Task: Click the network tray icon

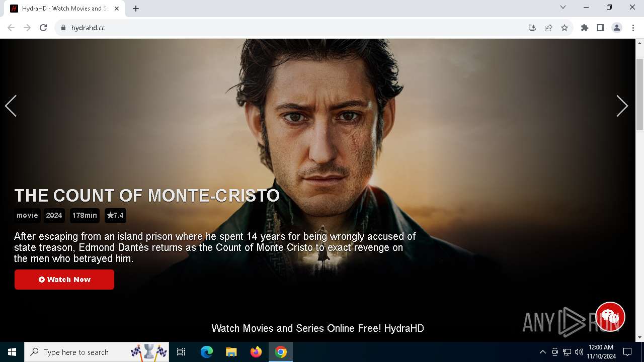Action: (x=567, y=352)
